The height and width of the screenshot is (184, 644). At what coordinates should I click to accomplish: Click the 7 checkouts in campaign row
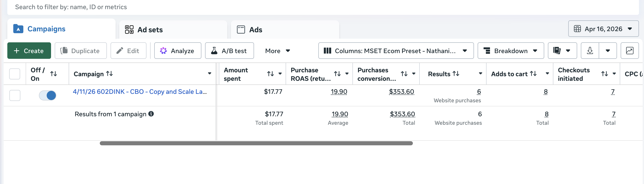coord(612,92)
